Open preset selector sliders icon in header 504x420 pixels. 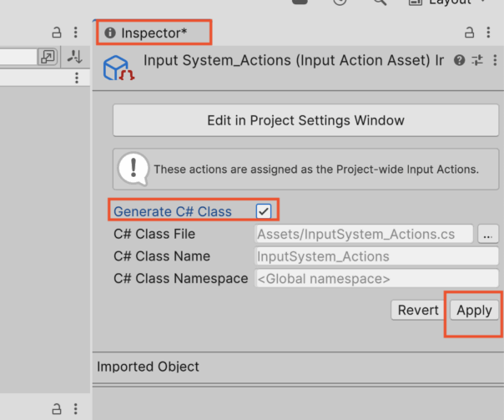[x=477, y=60]
